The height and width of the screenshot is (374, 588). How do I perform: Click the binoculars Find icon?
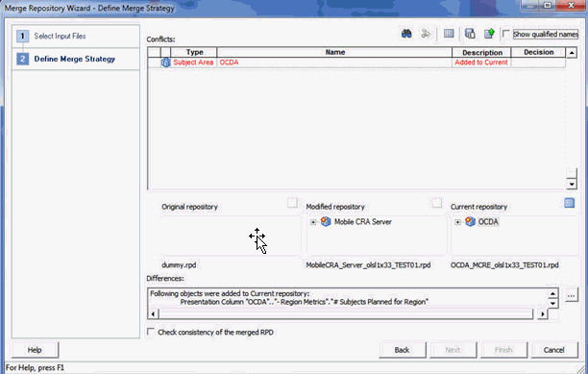coord(406,34)
